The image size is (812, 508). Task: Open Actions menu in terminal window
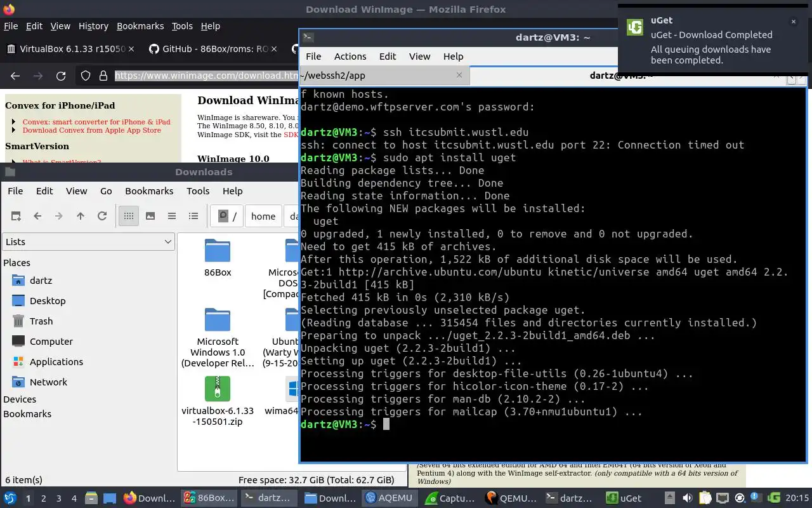click(x=350, y=56)
